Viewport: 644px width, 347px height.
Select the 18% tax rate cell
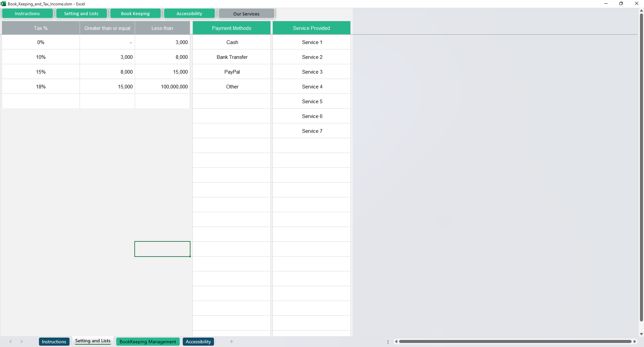pos(41,87)
